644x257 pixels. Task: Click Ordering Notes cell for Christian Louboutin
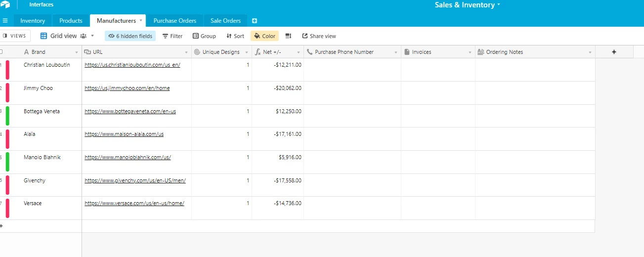pos(535,70)
